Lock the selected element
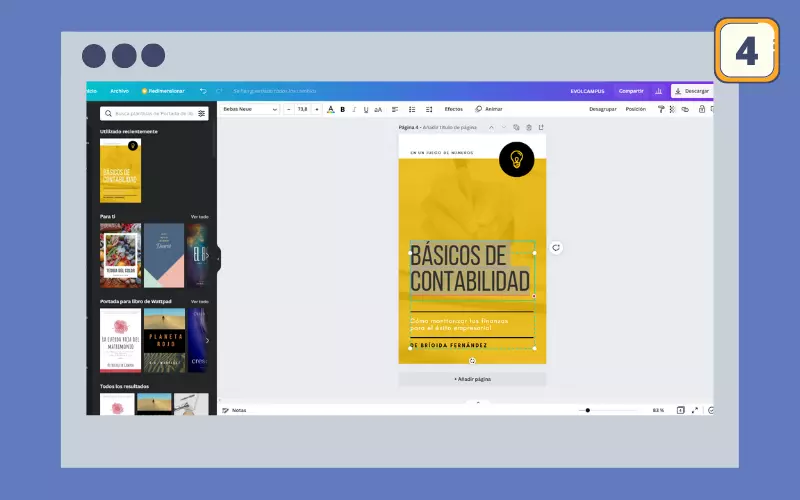The height and width of the screenshot is (500, 800). pyautogui.click(x=702, y=109)
